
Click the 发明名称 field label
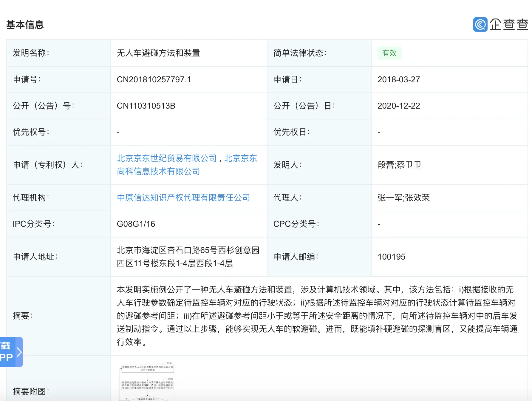[x=31, y=53]
